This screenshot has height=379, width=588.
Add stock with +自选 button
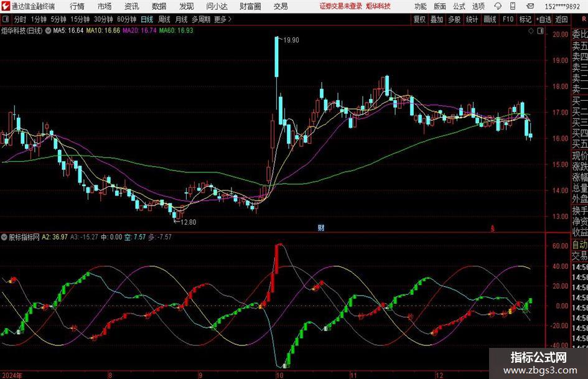[x=544, y=19]
